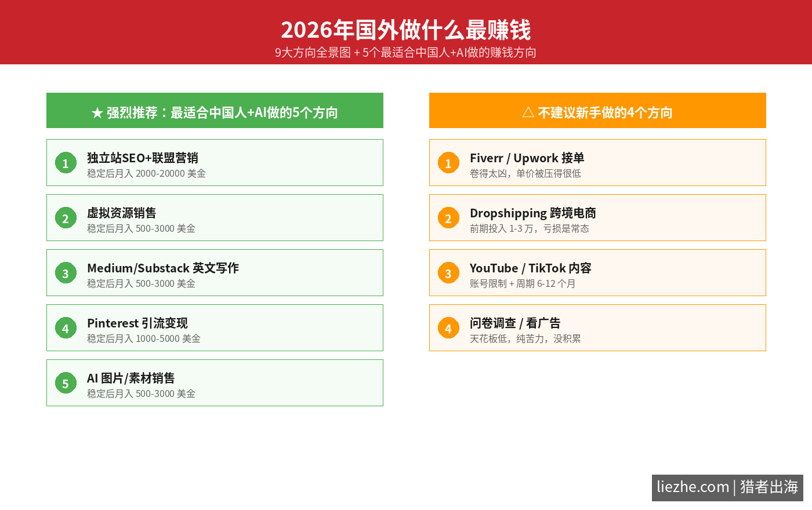The width and height of the screenshot is (812, 510).
Task: Click the warning triangle icon in the orange 不建议 header
Action: point(528,112)
